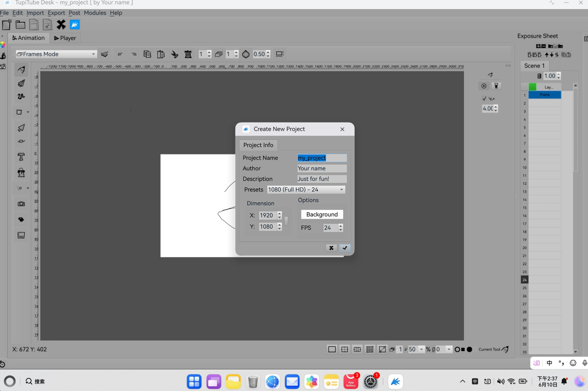Click the Exposure Sheet scrollbar down arrow
The height and width of the screenshot is (391, 588).
pyautogui.click(x=576, y=352)
